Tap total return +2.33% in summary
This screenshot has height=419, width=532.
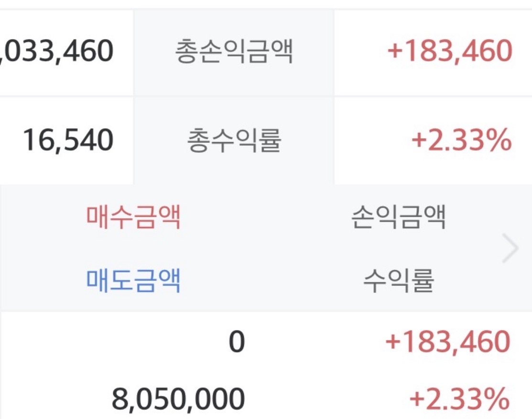pyautogui.click(x=461, y=140)
